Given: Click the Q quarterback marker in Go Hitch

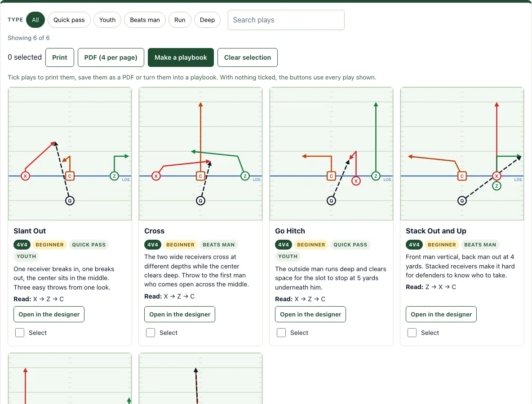Looking at the screenshot, I should [331, 201].
